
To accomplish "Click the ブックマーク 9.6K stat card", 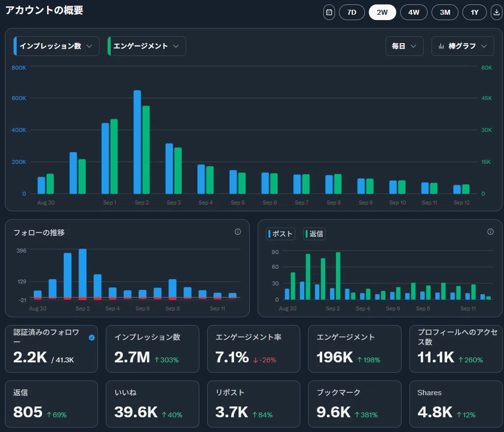I will tap(355, 404).
